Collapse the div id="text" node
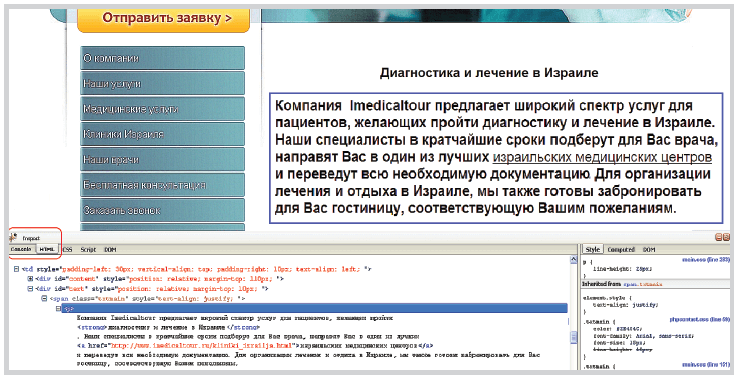 click(x=31, y=289)
